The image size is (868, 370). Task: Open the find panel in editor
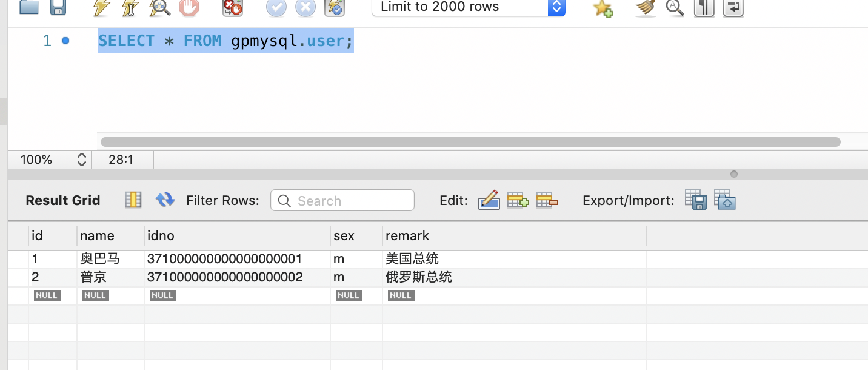pyautogui.click(x=675, y=7)
